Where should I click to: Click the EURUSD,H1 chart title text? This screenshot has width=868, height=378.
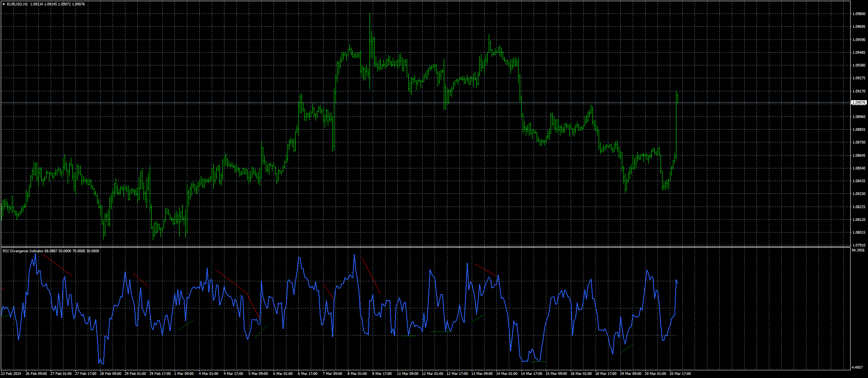point(17,4)
